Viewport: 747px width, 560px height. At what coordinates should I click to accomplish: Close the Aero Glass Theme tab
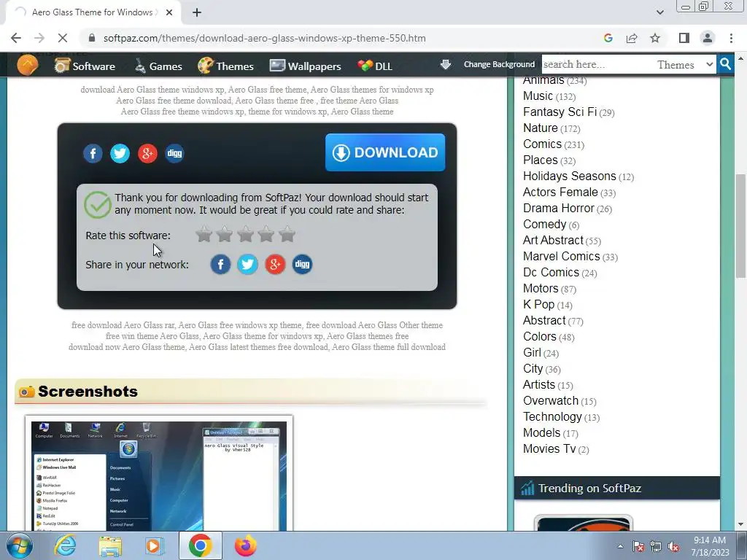coord(169,12)
